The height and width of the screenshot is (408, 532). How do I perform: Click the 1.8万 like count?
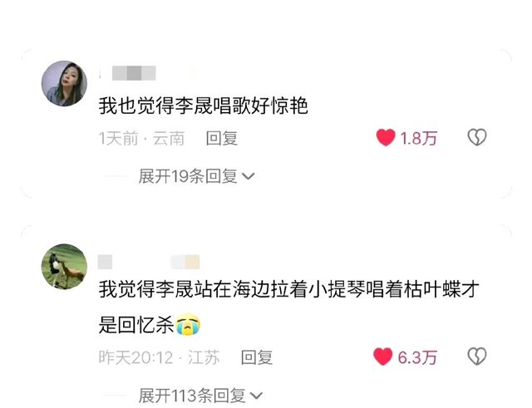click(418, 139)
